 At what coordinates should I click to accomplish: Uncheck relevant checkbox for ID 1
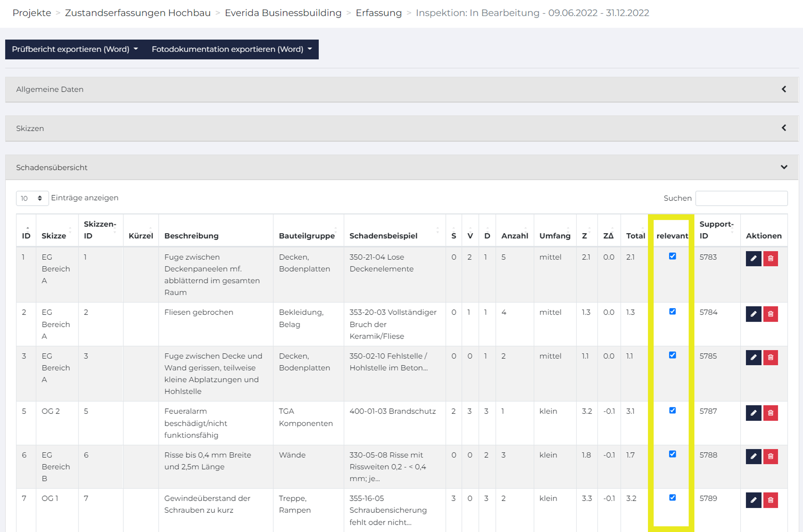[672, 256]
